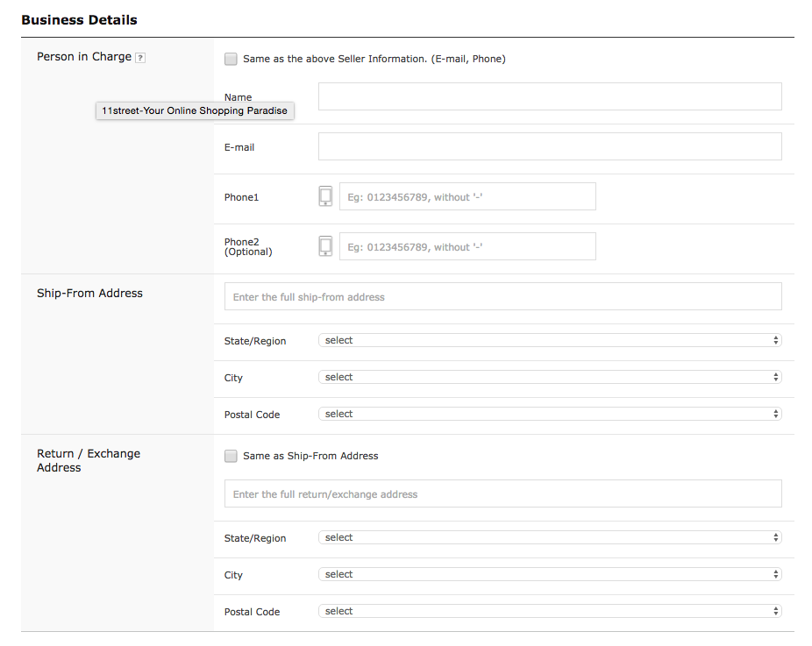This screenshot has height=646, width=812.
Task: Open Ship-From State/Region dropdown
Action: tap(550, 340)
